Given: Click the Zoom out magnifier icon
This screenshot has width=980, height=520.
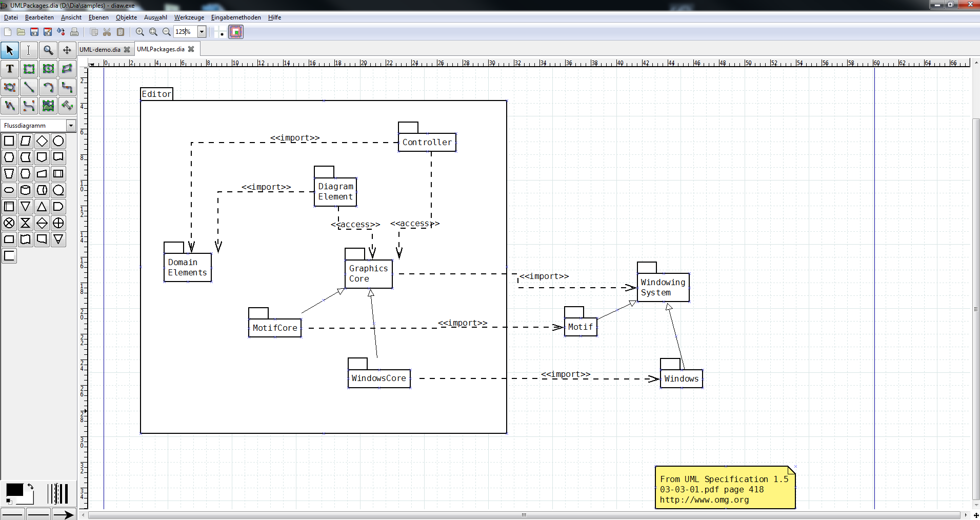Looking at the screenshot, I should tap(166, 32).
